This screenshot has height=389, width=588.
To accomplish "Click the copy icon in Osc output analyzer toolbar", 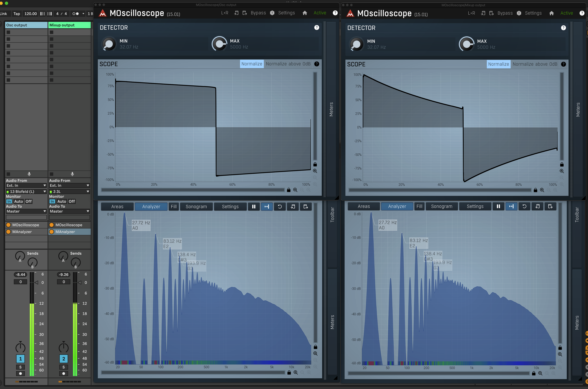I will (x=293, y=206).
